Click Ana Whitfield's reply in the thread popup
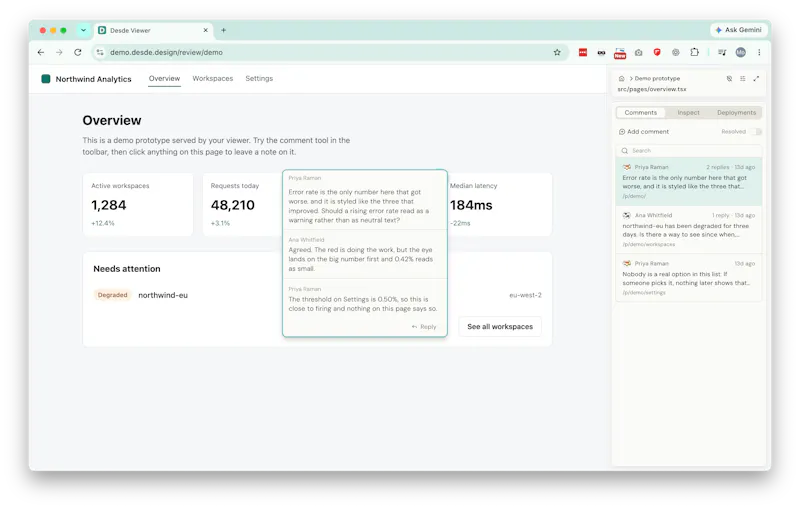The width and height of the screenshot is (800, 509). coord(364,254)
